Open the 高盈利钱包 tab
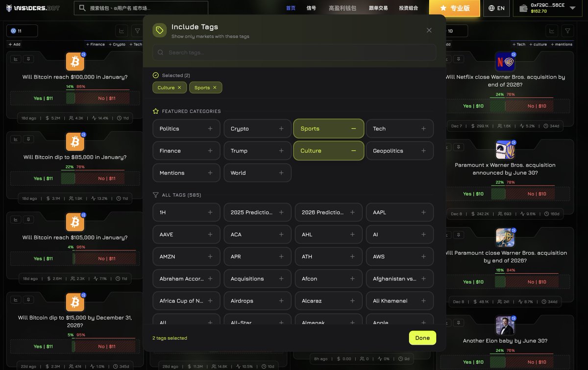 (x=343, y=8)
